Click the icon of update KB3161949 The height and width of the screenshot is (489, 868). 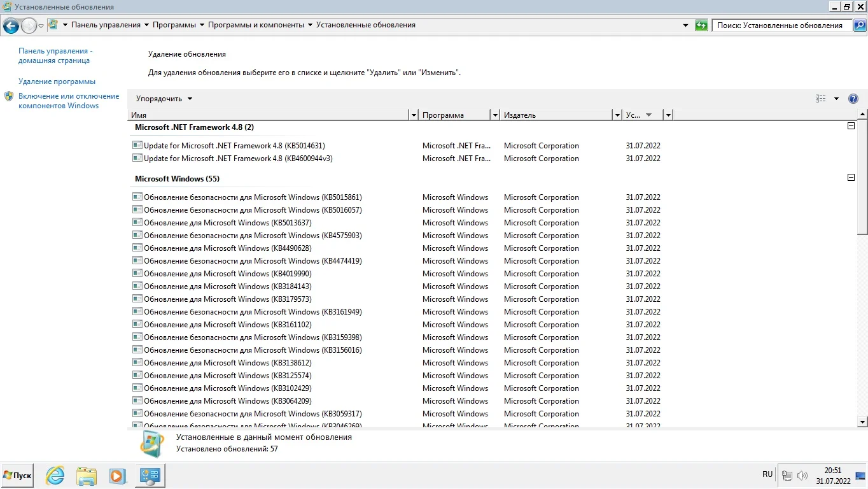coord(137,311)
